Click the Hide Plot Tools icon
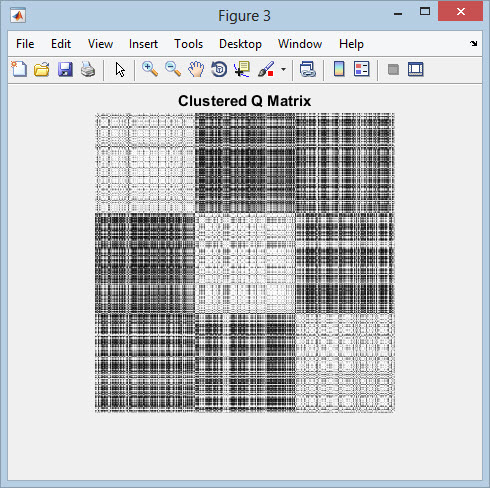Viewport: 490px width, 488px height. (x=393, y=70)
